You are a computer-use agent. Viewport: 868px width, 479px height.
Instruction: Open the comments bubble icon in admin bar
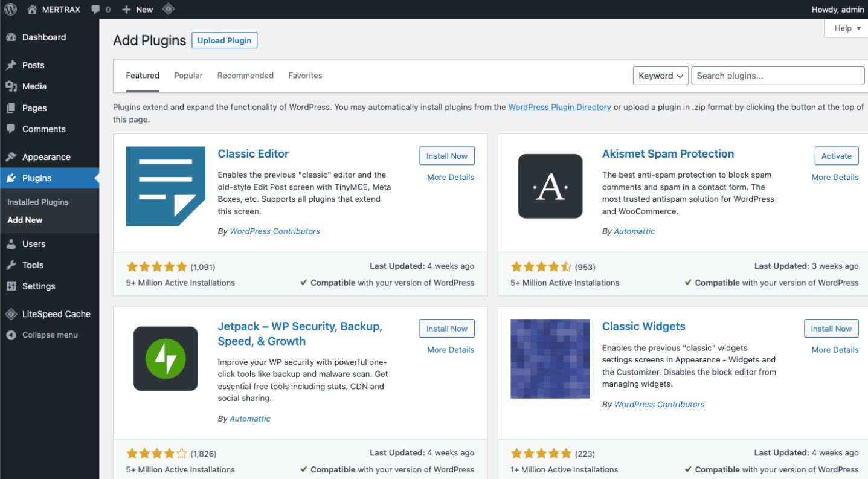(x=95, y=10)
